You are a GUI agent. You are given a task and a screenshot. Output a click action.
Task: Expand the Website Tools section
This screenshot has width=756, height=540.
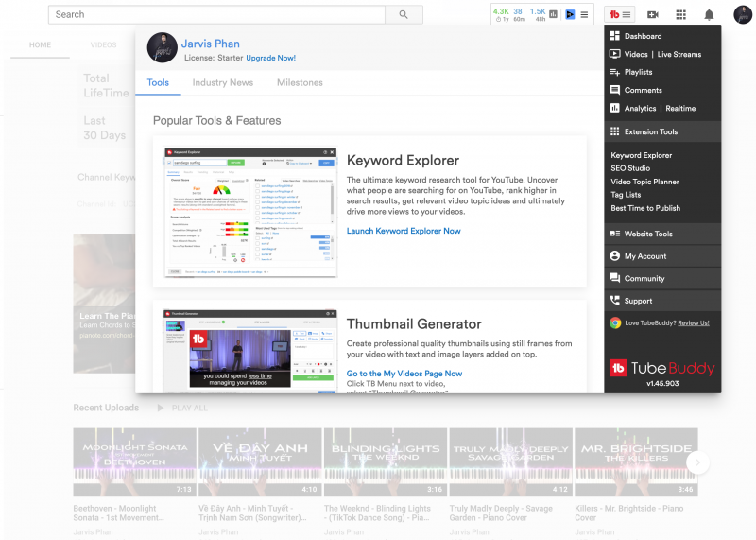pyautogui.click(x=648, y=234)
